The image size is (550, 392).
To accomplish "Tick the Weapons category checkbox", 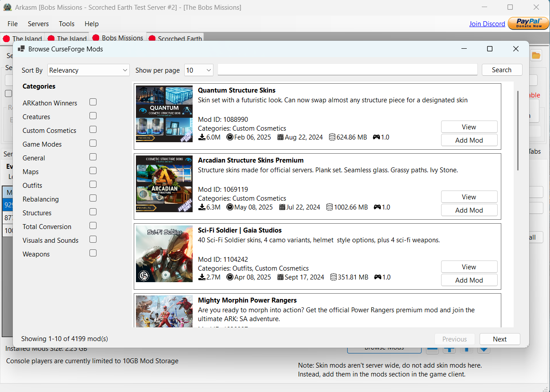I will click(93, 253).
